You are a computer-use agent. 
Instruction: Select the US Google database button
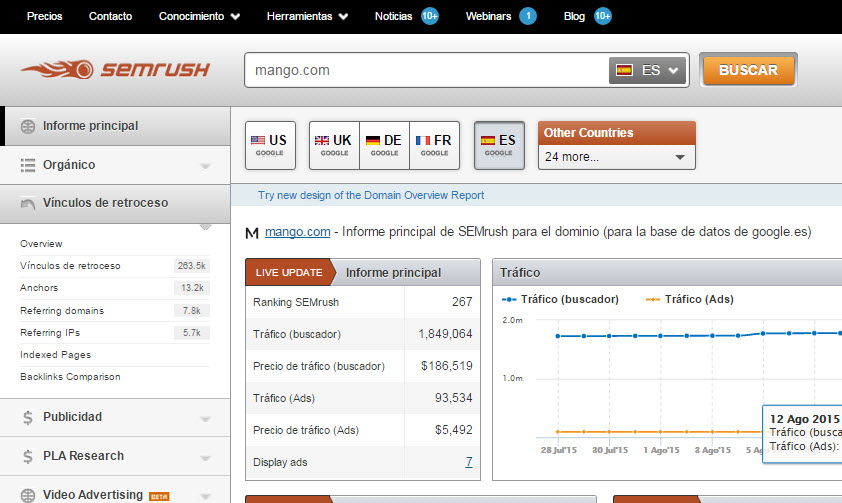click(x=270, y=145)
